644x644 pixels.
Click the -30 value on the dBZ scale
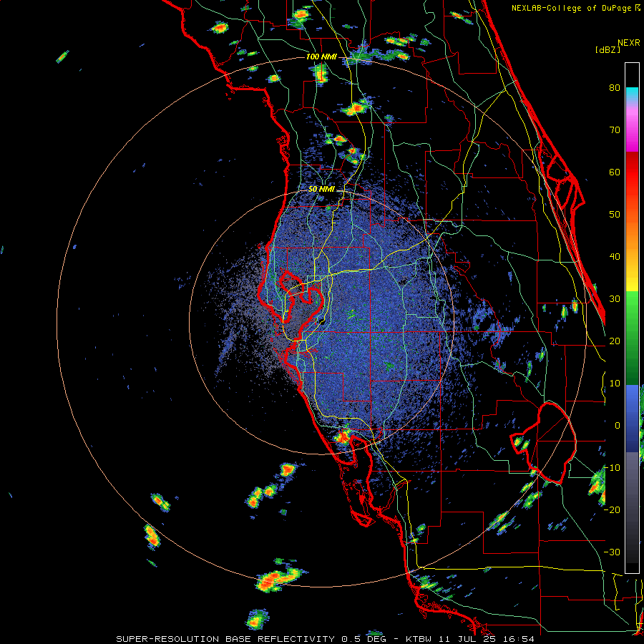612,552
